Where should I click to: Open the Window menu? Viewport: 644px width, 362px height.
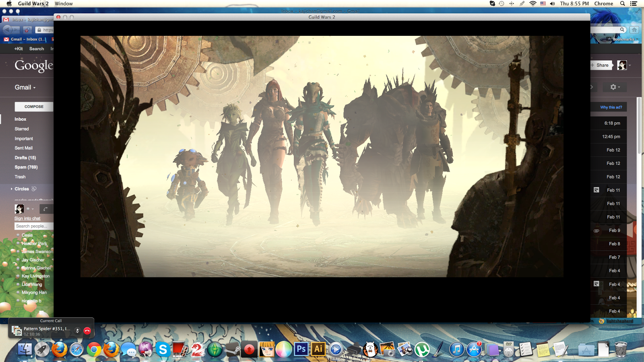pos(64,4)
